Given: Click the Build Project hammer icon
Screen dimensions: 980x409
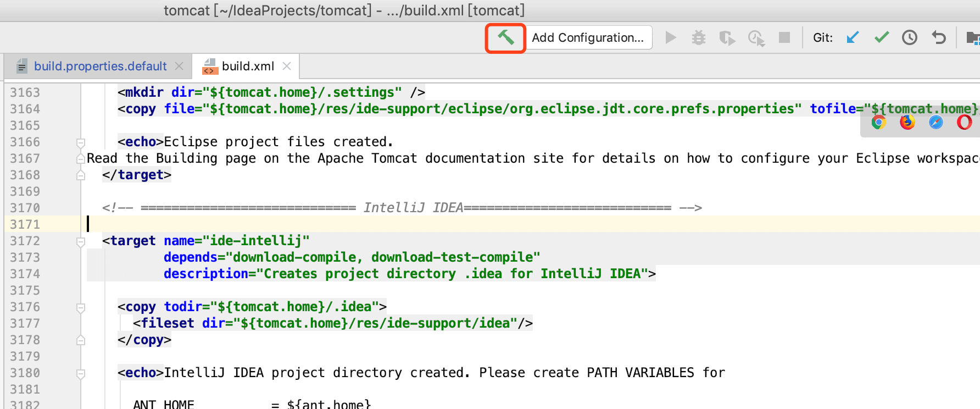Looking at the screenshot, I should (x=505, y=37).
